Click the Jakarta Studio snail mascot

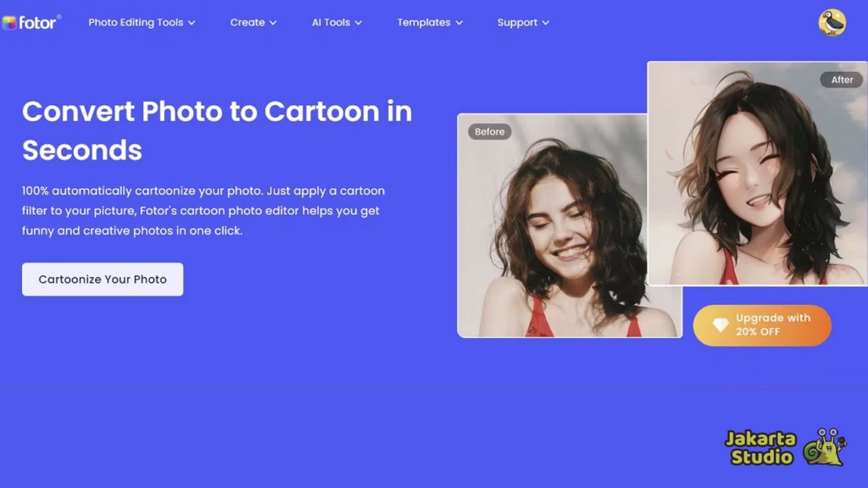coord(825,446)
